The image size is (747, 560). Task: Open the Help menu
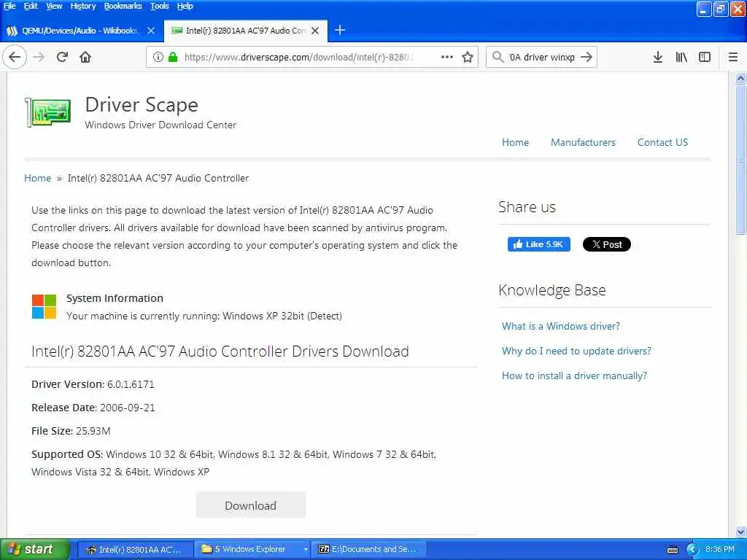tap(185, 6)
